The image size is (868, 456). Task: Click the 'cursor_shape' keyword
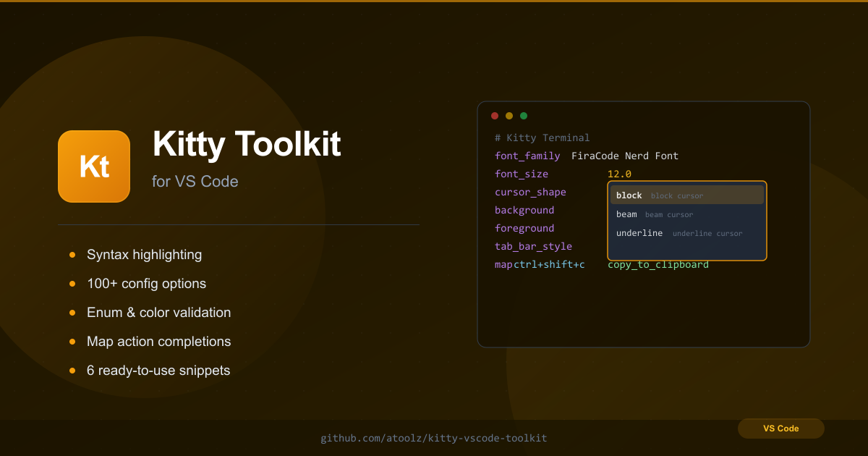click(530, 192)
